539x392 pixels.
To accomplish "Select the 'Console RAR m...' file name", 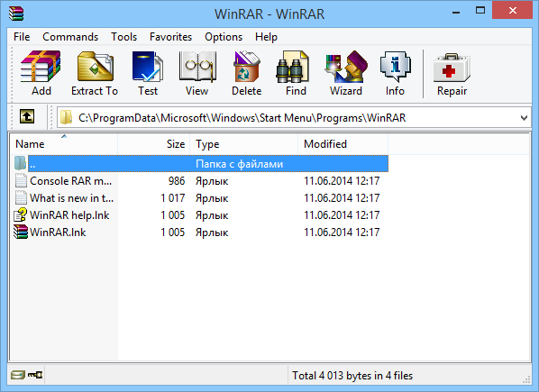I will point(71,181).
